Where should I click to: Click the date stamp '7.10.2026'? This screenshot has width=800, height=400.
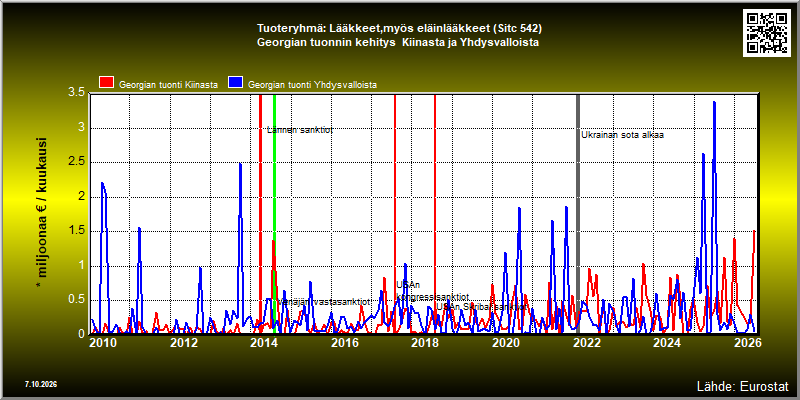tap(41, 384)
